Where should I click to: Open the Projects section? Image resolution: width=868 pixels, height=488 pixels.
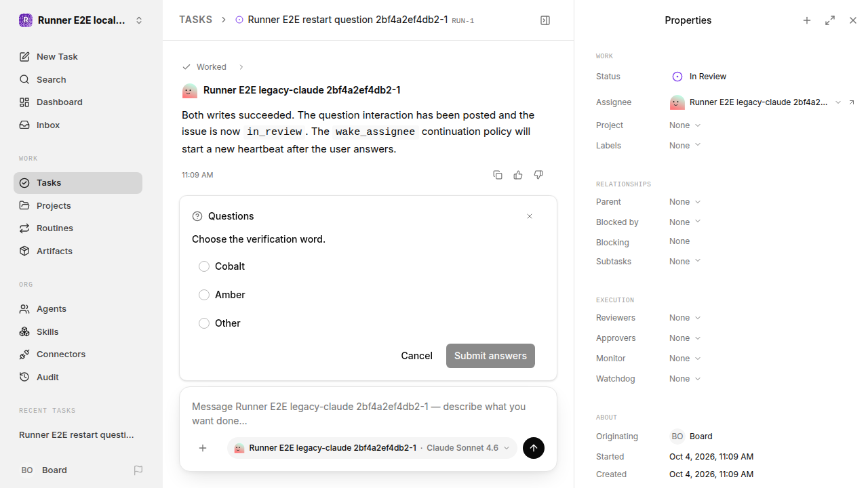[x=78, y=206]
